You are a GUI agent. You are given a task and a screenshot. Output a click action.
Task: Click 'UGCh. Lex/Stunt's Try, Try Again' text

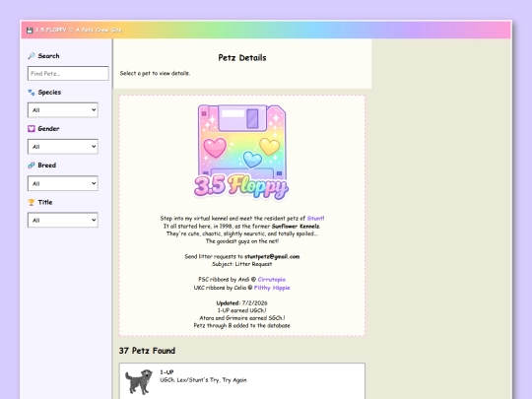[203, 380]
